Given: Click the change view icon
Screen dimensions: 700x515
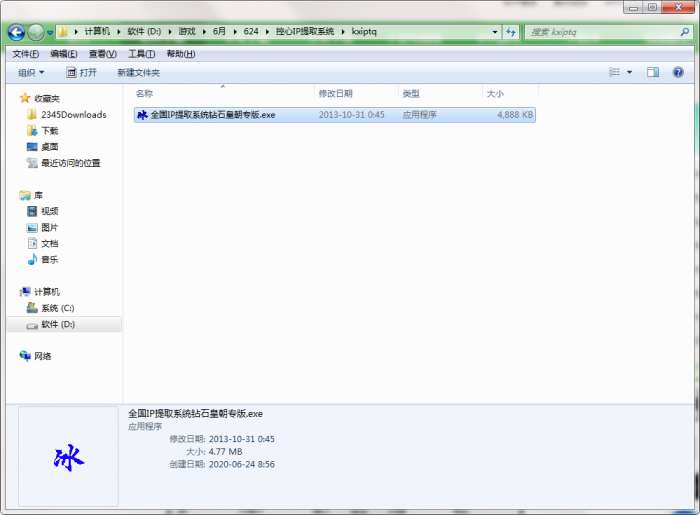Looking at the screenshot, I should click(x=614, y=72).
